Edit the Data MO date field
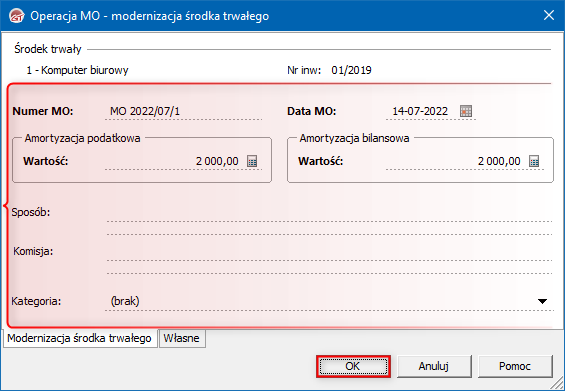Image resolution: width=565 pixels, height=391 pixels. point(422,111)
